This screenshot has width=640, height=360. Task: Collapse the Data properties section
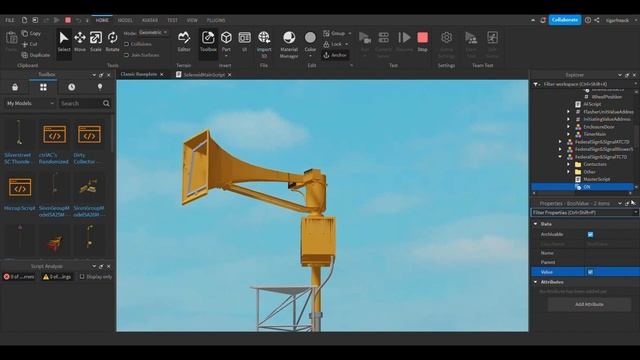536,224
